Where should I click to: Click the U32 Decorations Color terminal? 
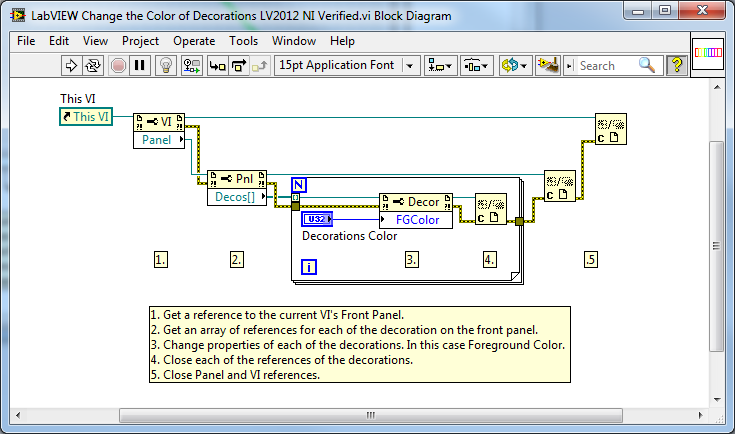317,219
